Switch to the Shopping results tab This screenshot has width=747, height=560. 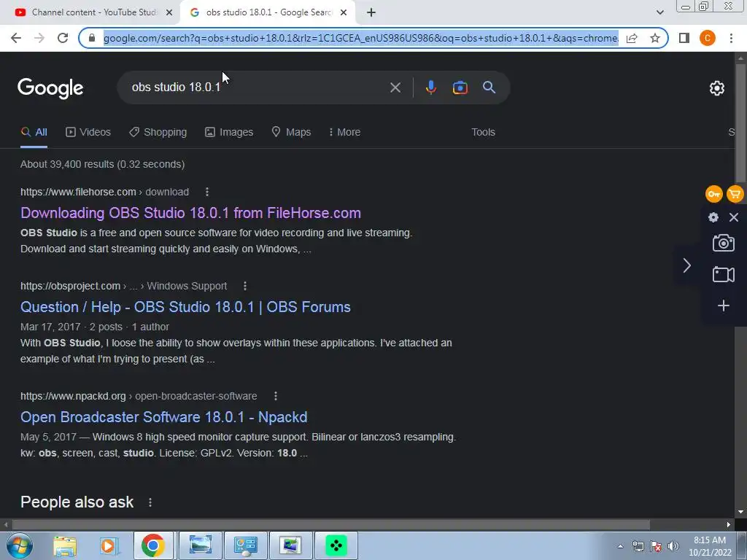point(158,133)
